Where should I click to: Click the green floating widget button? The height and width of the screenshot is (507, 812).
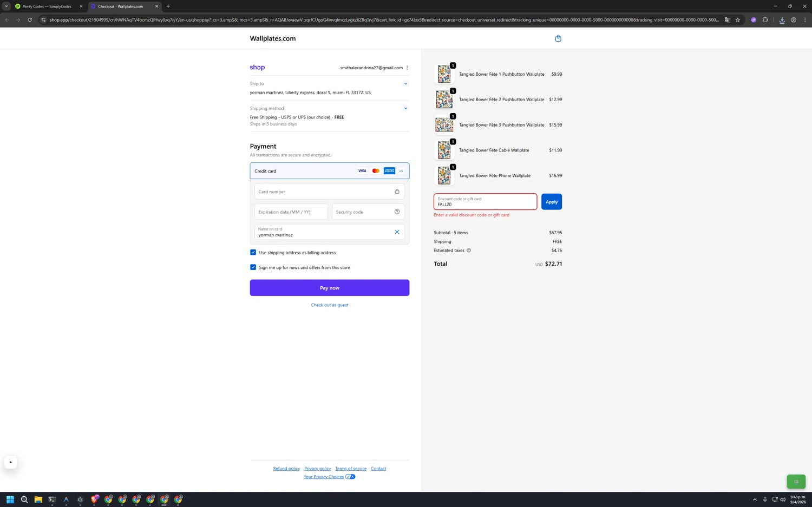click(796, 482)
